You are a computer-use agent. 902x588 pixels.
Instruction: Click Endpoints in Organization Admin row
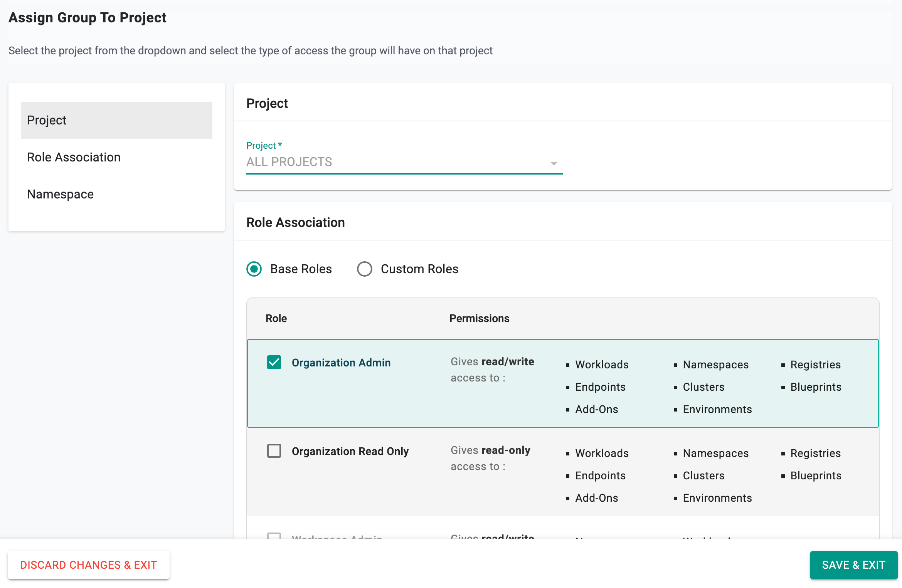(x=600, y=387)
